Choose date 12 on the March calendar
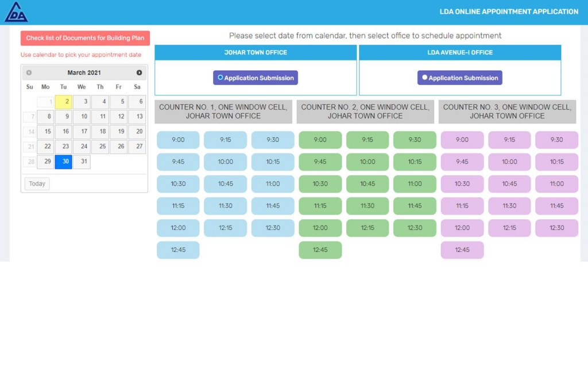This screenshot has width=588, height=368. coord(118,117)
